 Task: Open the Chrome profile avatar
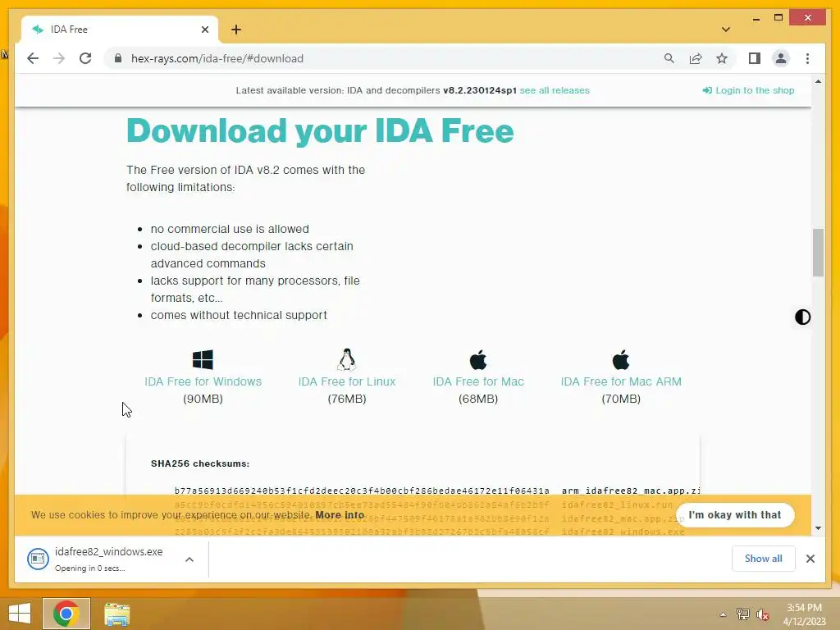(x=781, y=58)
